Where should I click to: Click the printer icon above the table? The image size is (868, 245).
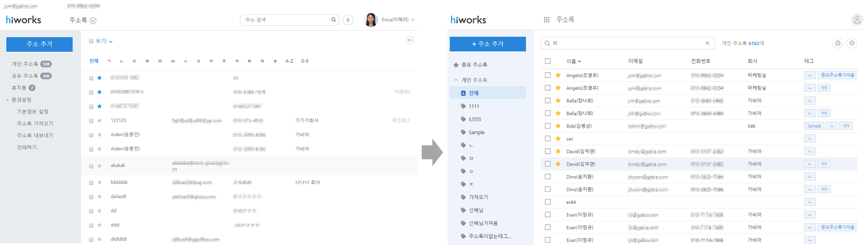click(x=837, y=43)
